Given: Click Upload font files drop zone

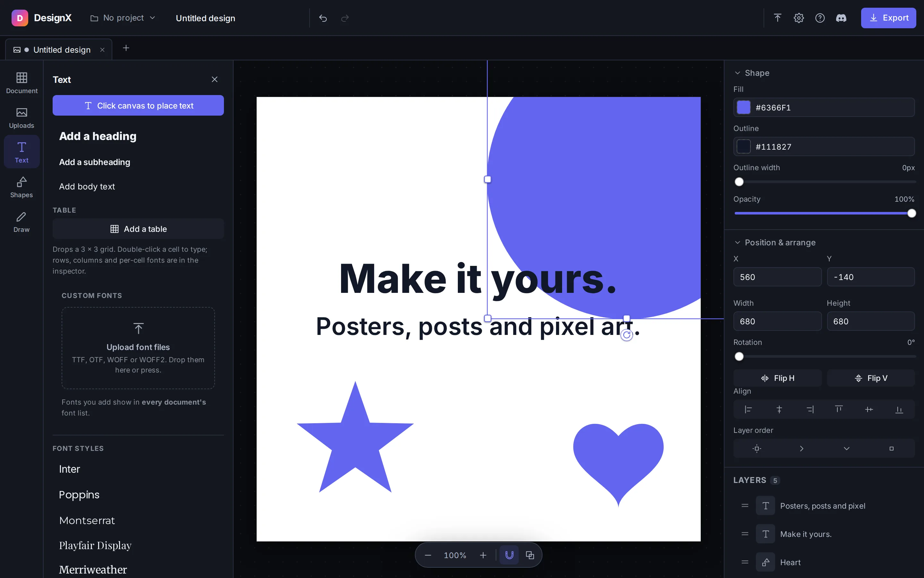Looking at the screenshot, I should click(138, 348).
